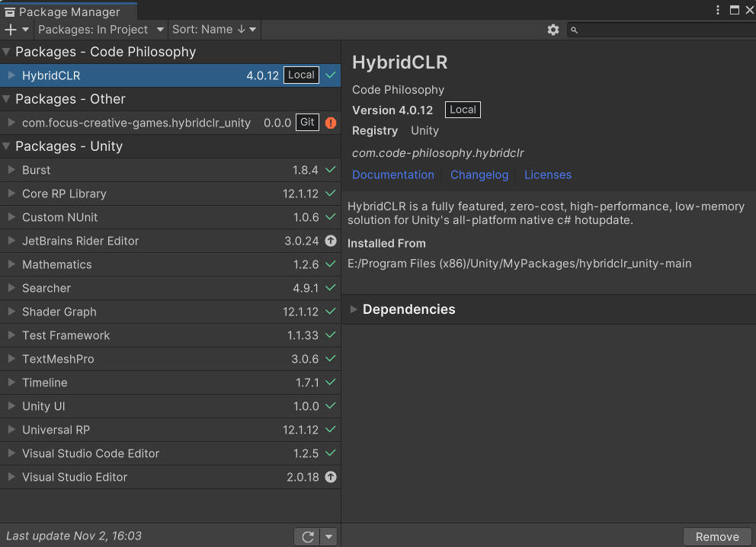The height and width of the screenshot is (547, 756).
Task: Click the Local tag beside Version 4.0.12
Action: point(463,110)
